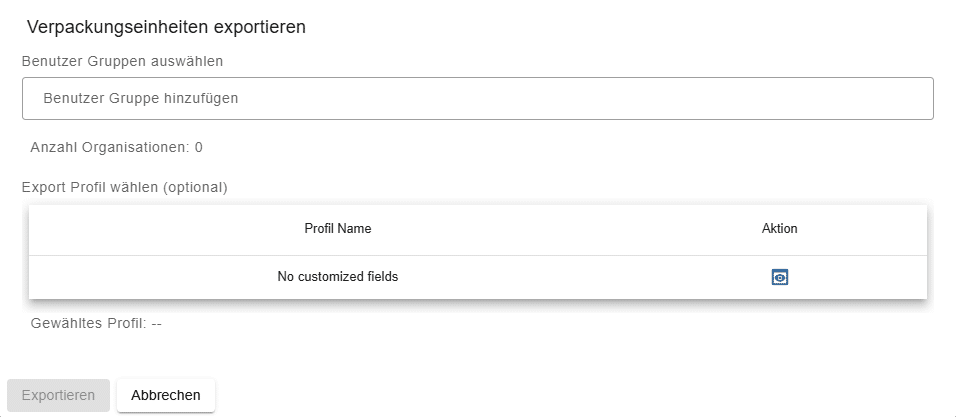
Task: Click the Profil Name column header
Action: click(338, 229)
